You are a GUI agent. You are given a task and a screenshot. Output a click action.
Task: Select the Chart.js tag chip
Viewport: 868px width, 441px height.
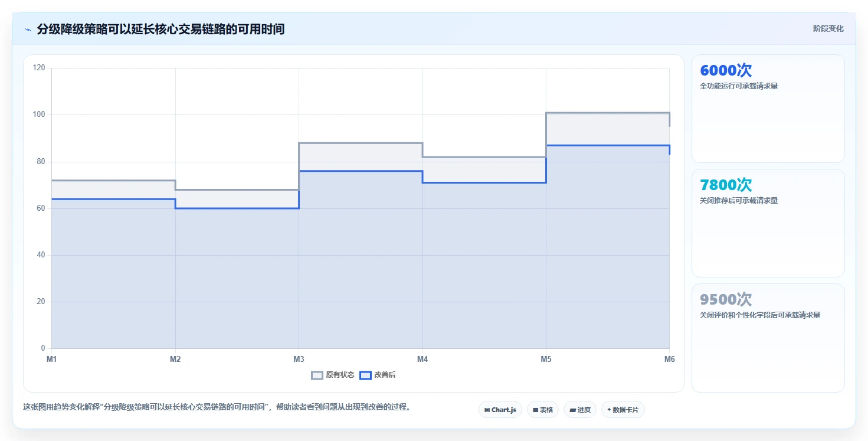500,410
